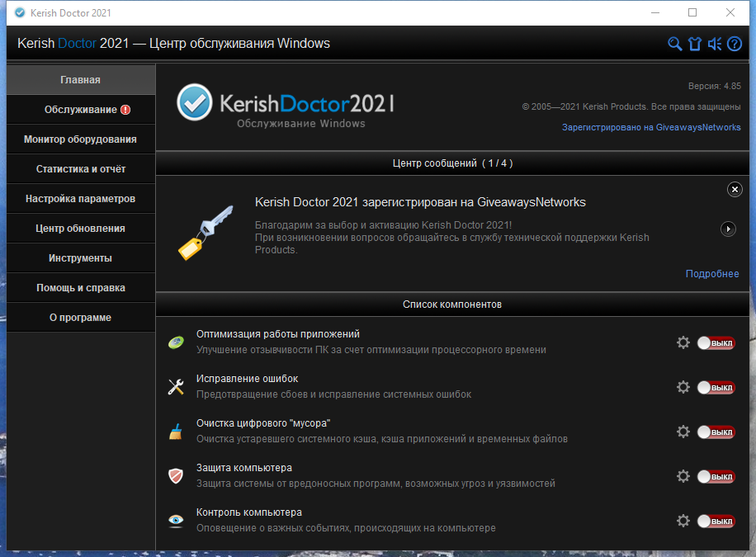Click the gear icon for Контроль компьютера
Screen dimensions: 756x557
click(683, 521)
